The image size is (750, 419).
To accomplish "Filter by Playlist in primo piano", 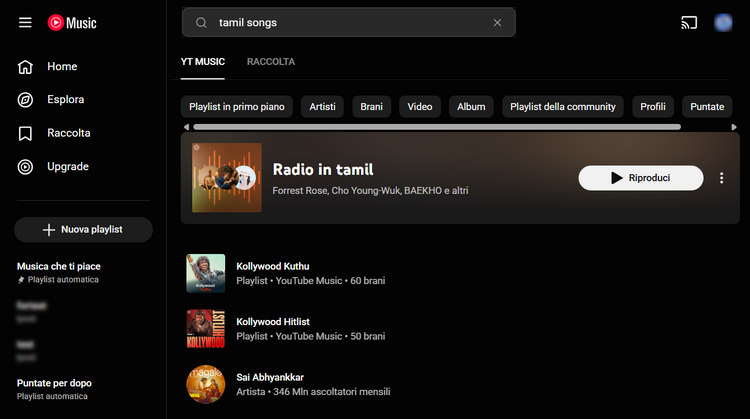I will [x=237, y=107].
